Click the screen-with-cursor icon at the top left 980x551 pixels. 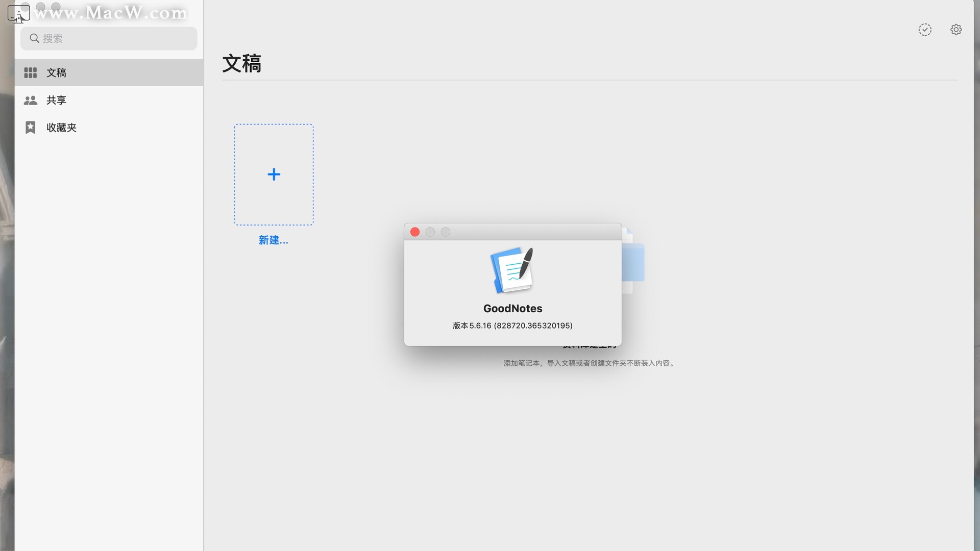[x=18, y=14]
